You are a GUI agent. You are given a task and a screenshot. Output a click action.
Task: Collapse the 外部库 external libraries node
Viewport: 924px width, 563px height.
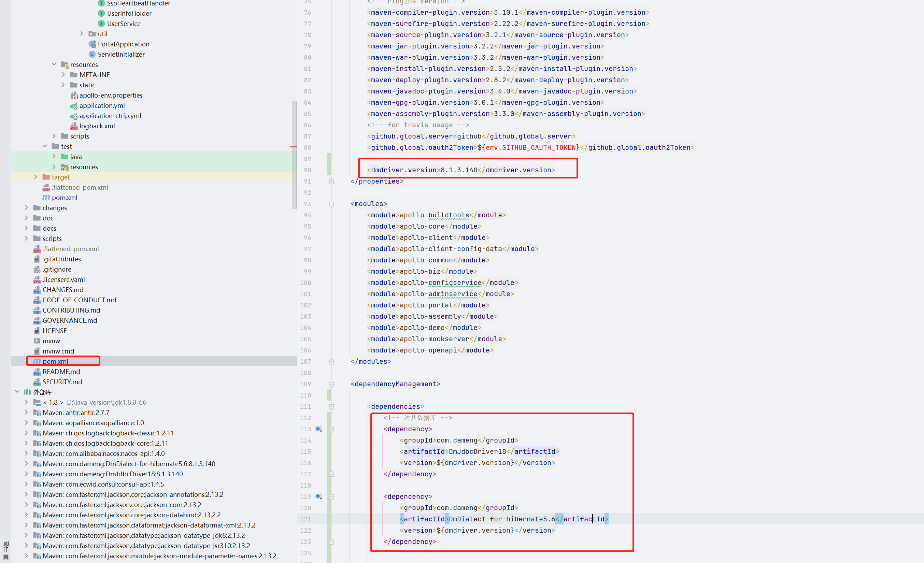click(x=17, y=392)
